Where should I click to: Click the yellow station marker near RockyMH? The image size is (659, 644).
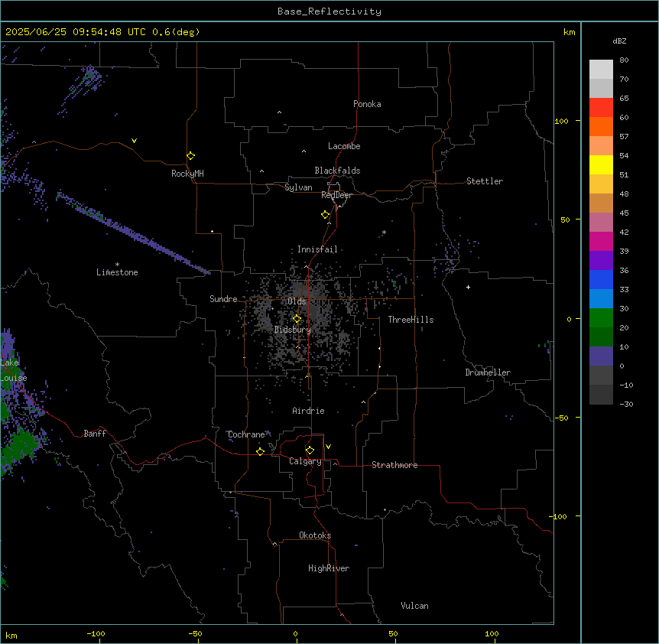coord(190,156)
